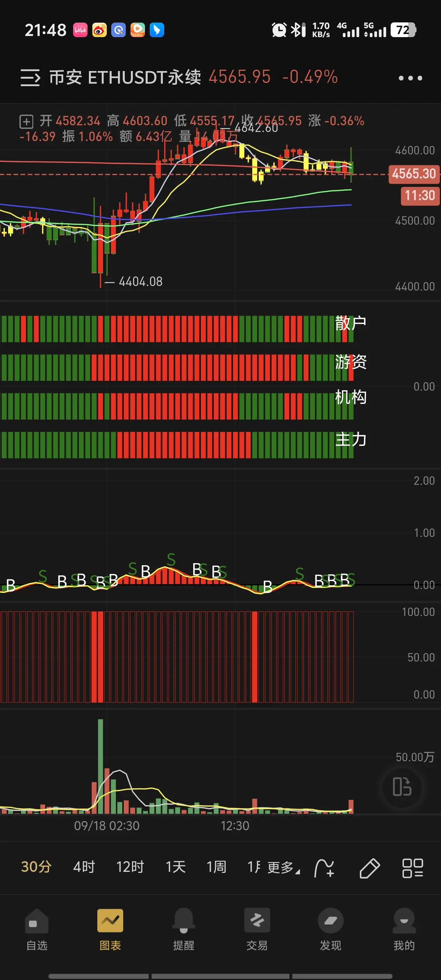Expand the OHLC info plus icon
Screen dimensions: 441x980
tap(26, 122)
